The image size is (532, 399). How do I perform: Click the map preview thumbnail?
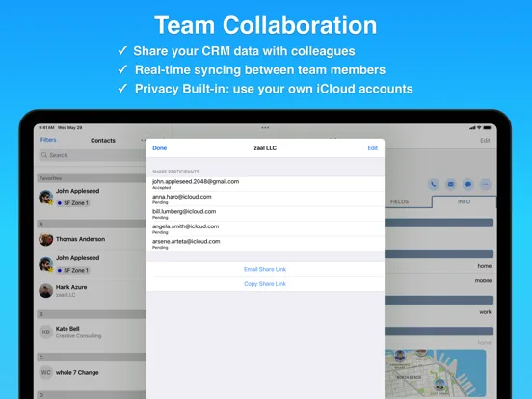[x=436, y=373]
